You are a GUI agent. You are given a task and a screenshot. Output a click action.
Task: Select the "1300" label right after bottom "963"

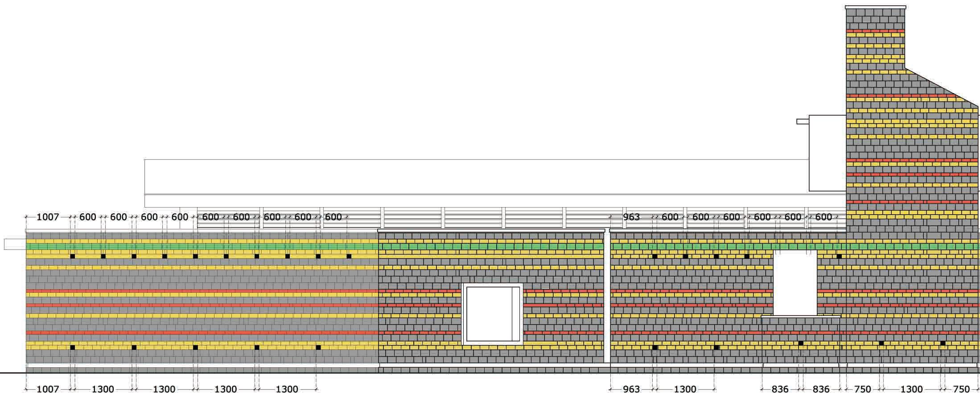(x=685, y=389)
